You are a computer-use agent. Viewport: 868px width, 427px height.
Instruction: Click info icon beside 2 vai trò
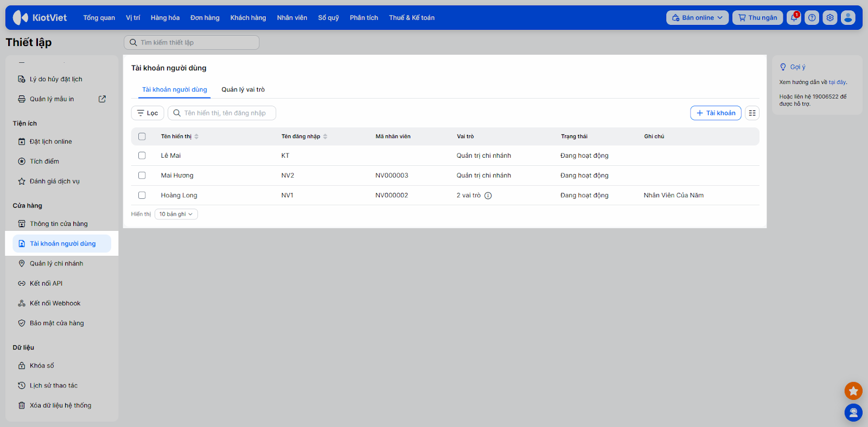point(488,196)
